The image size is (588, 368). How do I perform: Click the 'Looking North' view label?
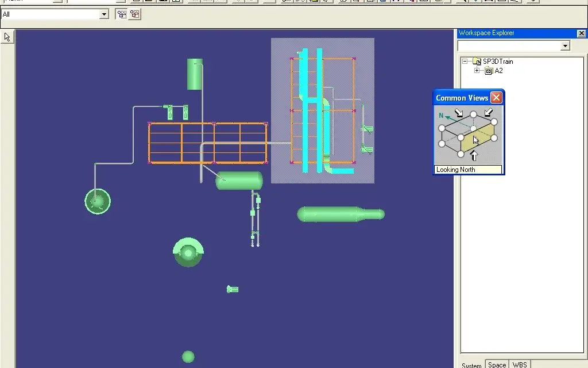[x=467, y=170]
